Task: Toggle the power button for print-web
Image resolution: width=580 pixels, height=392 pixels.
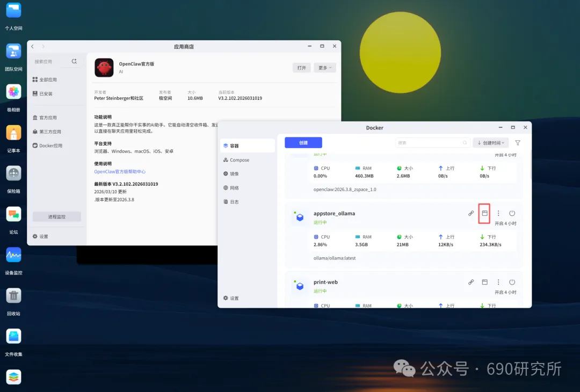Action: (x=512, y=282)
